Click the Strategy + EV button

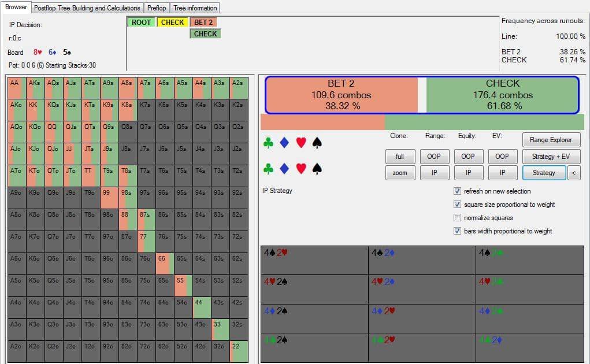pos(551,157)
